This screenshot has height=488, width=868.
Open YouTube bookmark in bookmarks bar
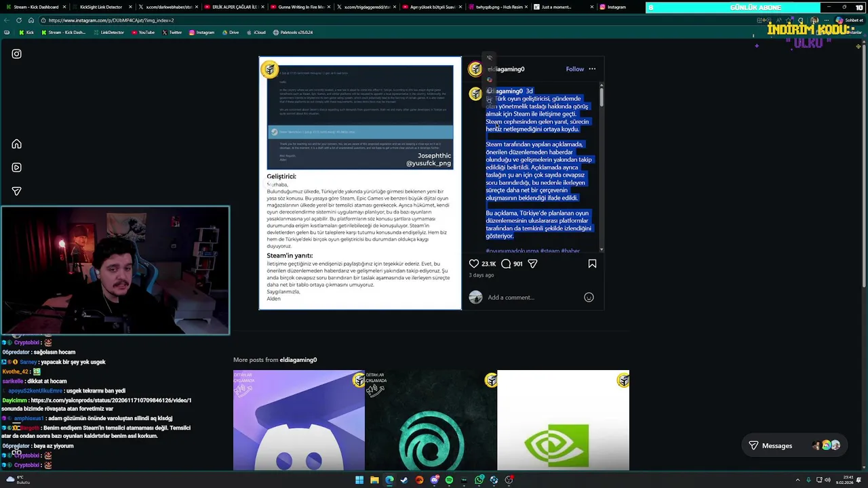(142, 33)
